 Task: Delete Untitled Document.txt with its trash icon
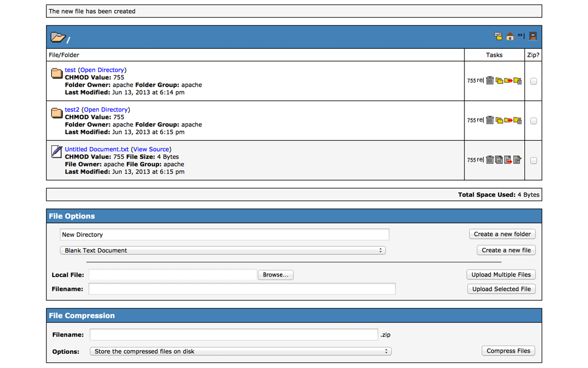click(x=490, y=159)
